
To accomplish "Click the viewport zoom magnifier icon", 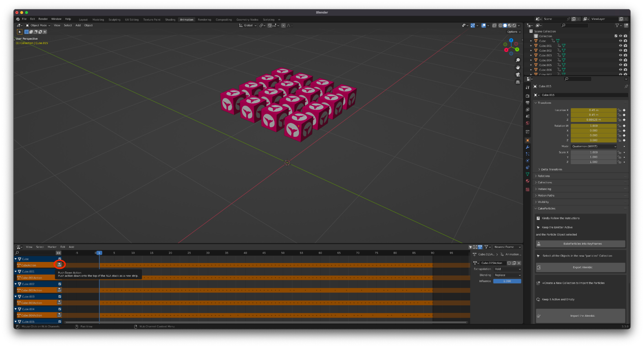I will point(518,60).
